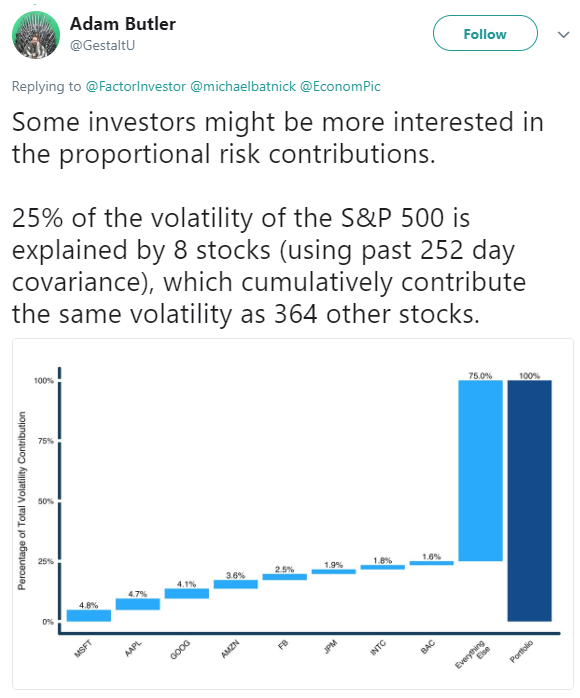Click Adam Butler's profile avatar
This screenshot has width=580, height=698.
(36, 35)
